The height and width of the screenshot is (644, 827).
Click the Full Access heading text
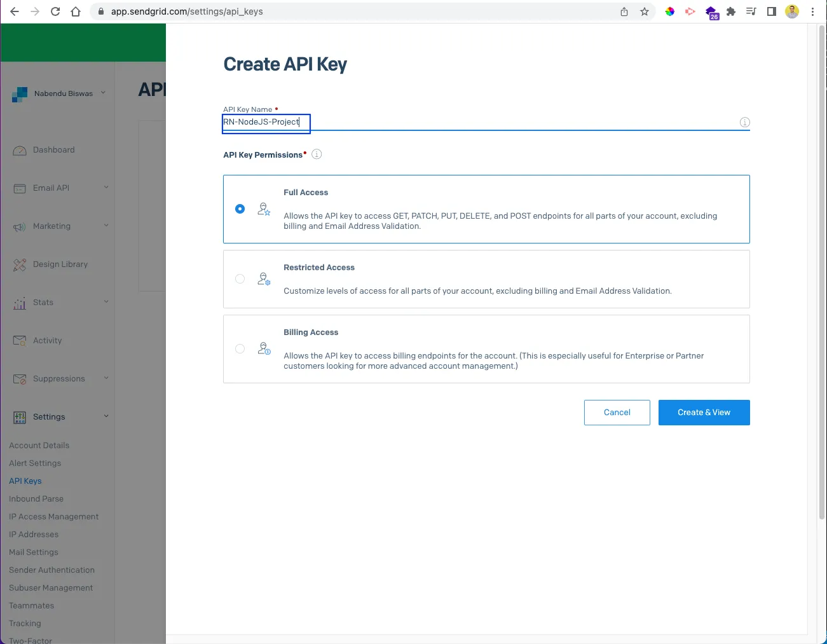coord(306,193)
